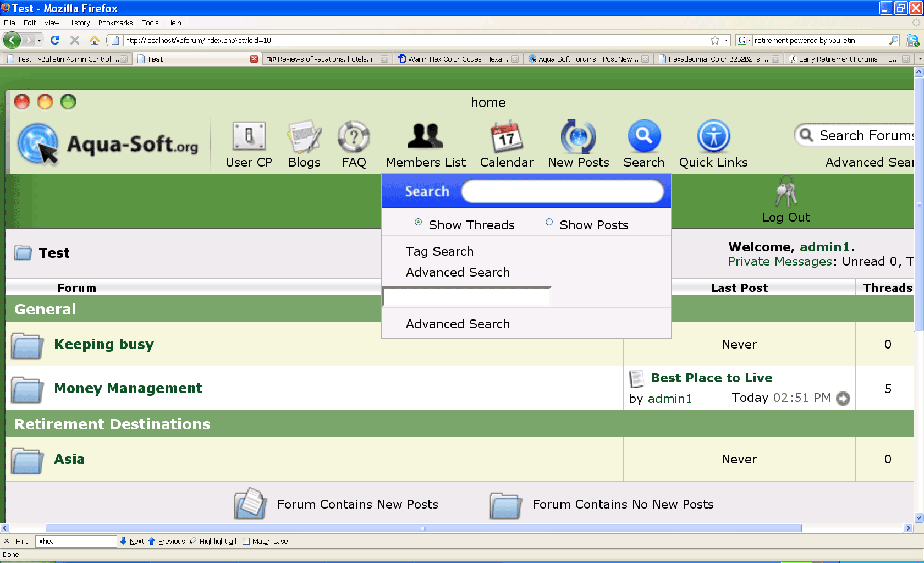Open the Blogs notepad icon
Screen dimensions: 924x563
pos(304,136)
